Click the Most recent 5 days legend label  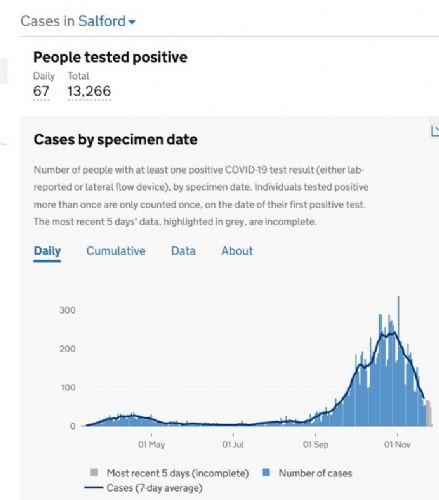click(178, 473)
